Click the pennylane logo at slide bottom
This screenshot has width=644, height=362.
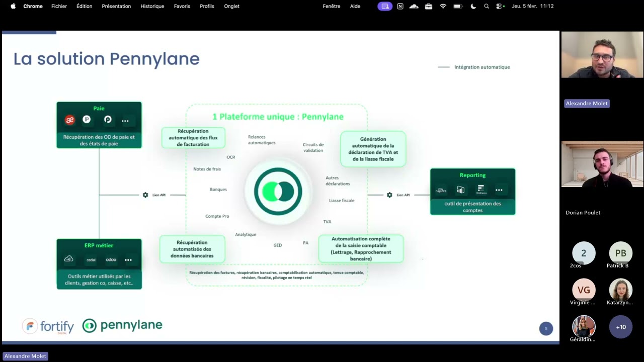pyautogui.click(x=122, y=326)
